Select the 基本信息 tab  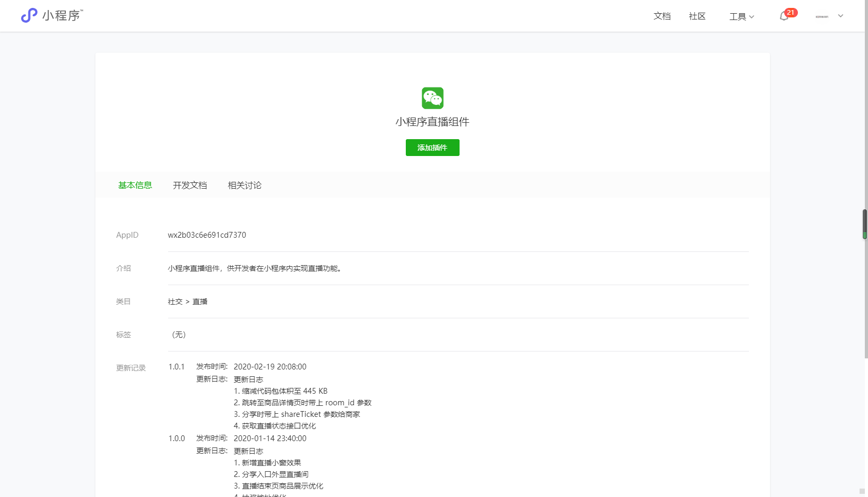[135, 185]
